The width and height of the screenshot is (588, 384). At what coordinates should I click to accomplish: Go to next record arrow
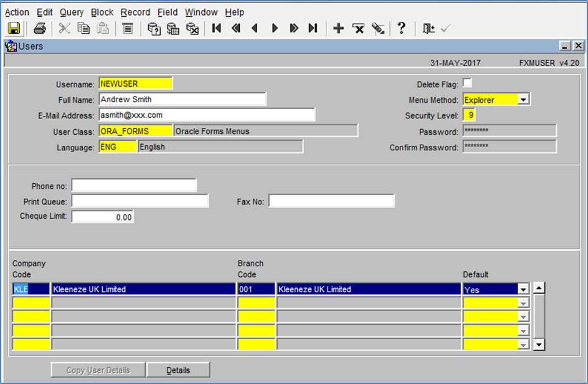coord(275,28)
